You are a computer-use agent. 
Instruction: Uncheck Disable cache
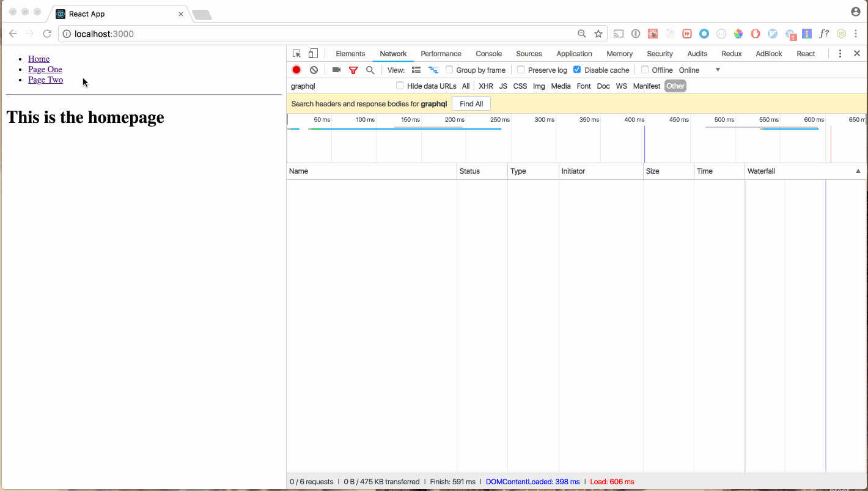click(x=577, y=70)
